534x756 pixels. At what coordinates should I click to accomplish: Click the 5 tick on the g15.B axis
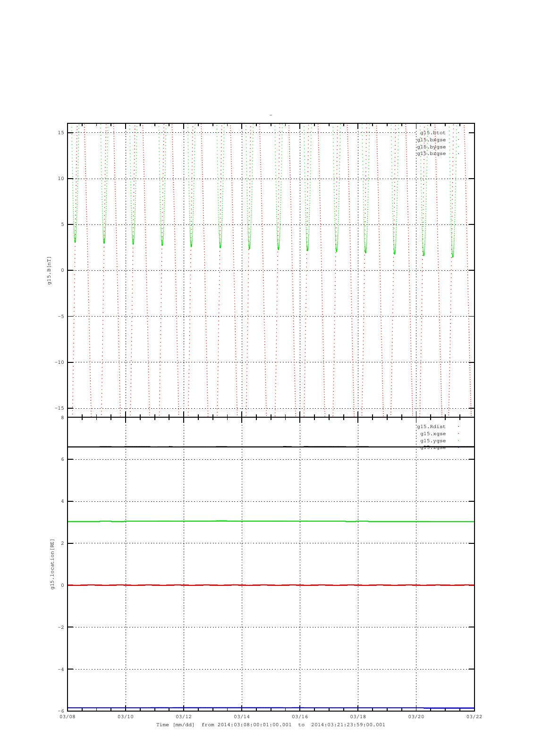(63, 224)
